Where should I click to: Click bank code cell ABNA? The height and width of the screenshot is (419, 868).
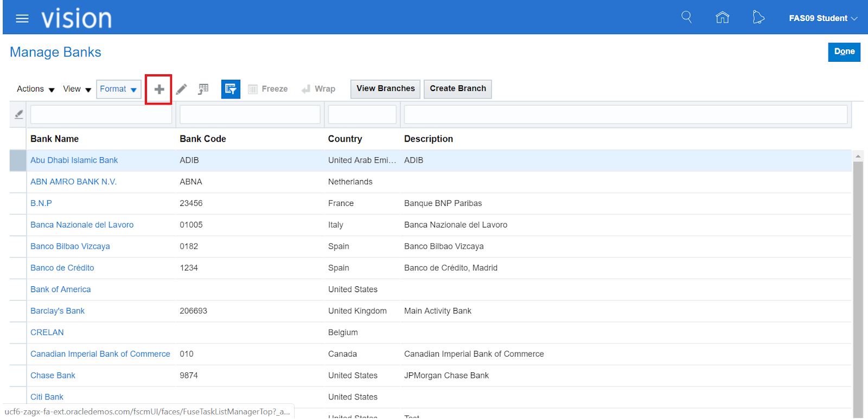[x=190, y=182]
